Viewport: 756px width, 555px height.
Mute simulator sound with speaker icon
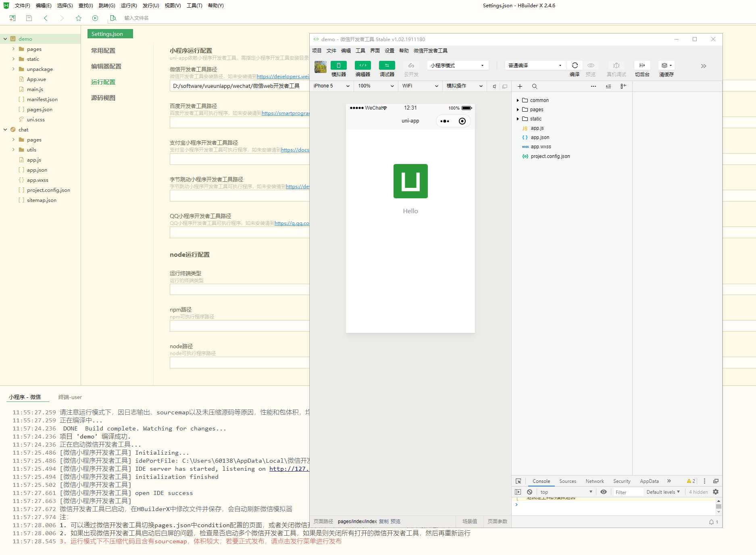click(x=494, y=86)
